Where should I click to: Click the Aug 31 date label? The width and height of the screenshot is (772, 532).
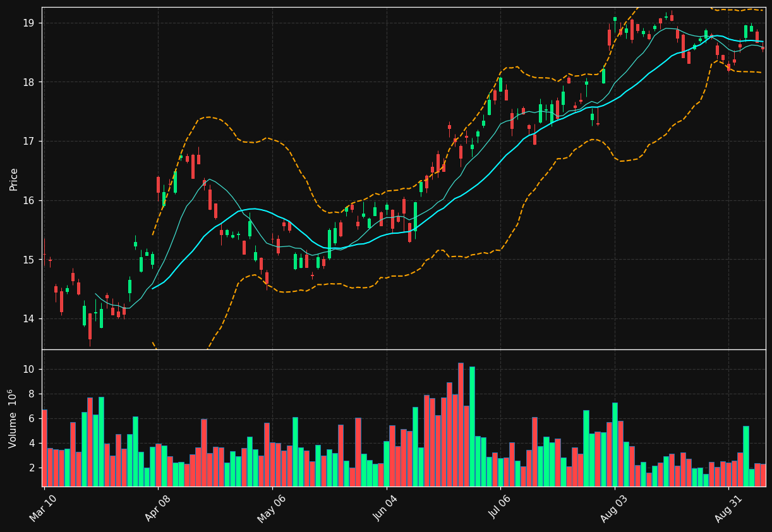[728, 508]
